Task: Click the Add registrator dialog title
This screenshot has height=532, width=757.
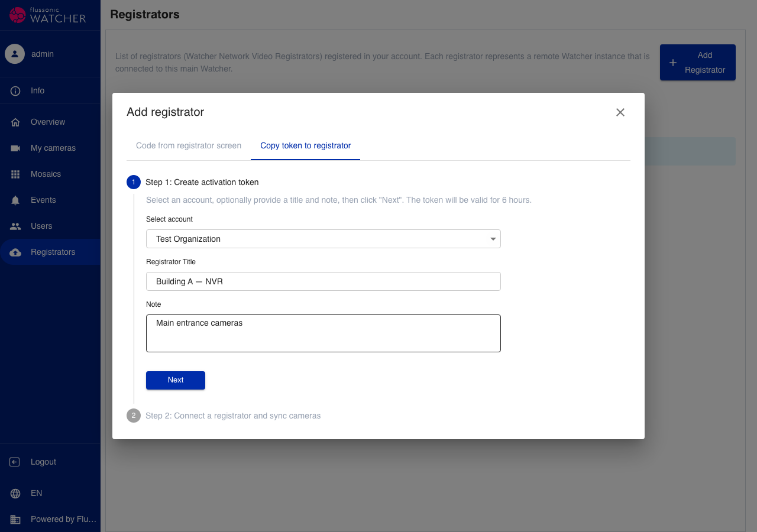Action: (166, 112)
